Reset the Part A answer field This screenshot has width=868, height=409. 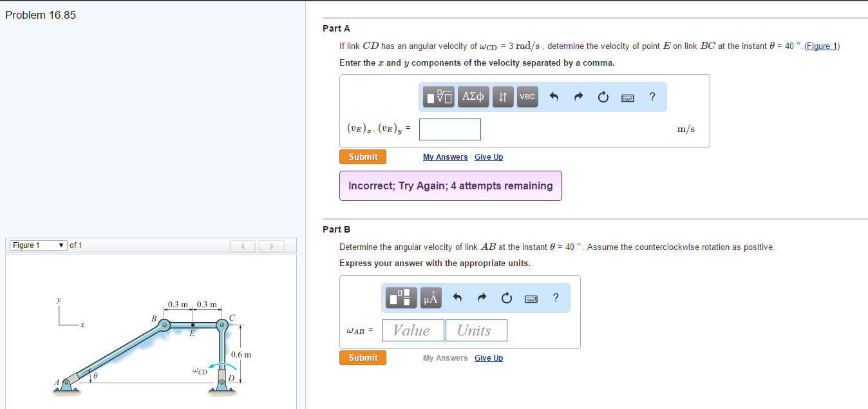point(603,97)
